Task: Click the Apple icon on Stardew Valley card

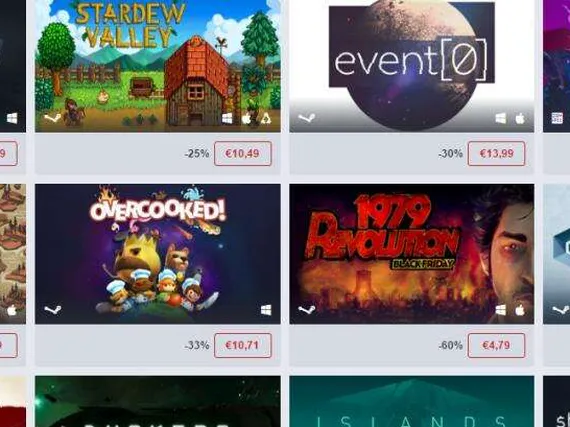Action: (246, 118)
